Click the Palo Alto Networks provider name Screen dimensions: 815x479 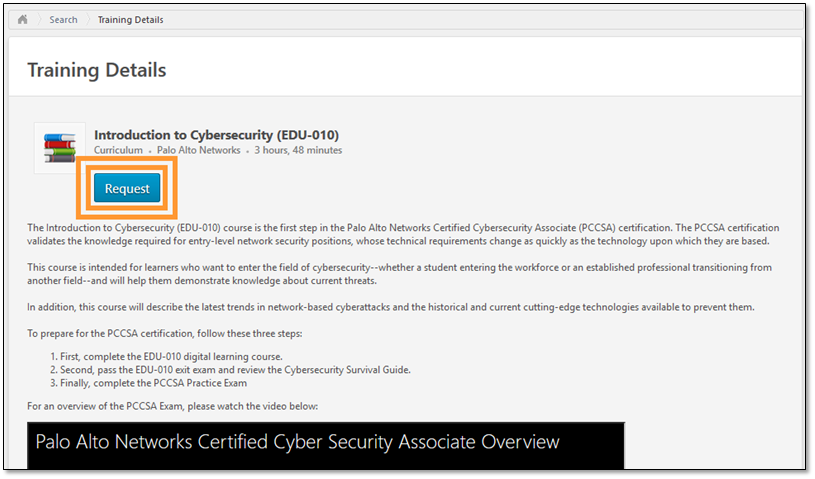198,151
